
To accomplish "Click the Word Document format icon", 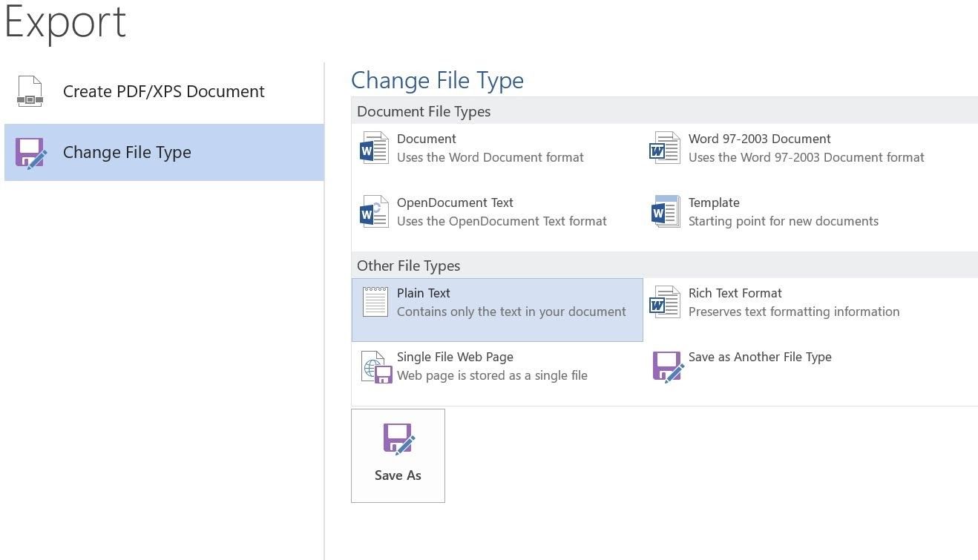I will (374, 148).
